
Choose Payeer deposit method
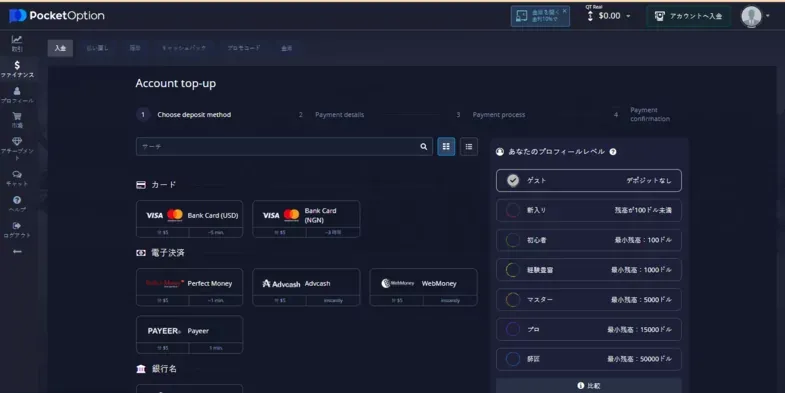(x=189, y=334)
